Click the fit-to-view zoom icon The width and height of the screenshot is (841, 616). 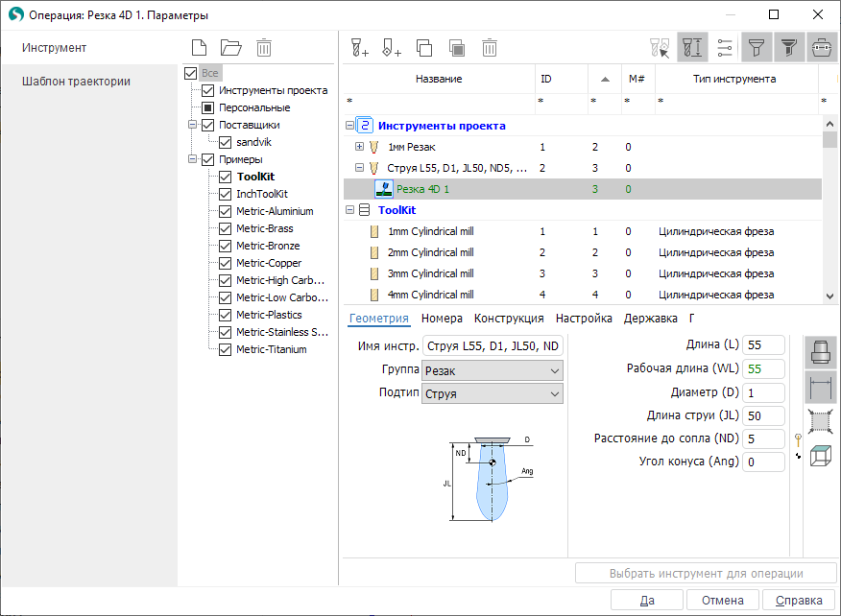pos(820,422)
